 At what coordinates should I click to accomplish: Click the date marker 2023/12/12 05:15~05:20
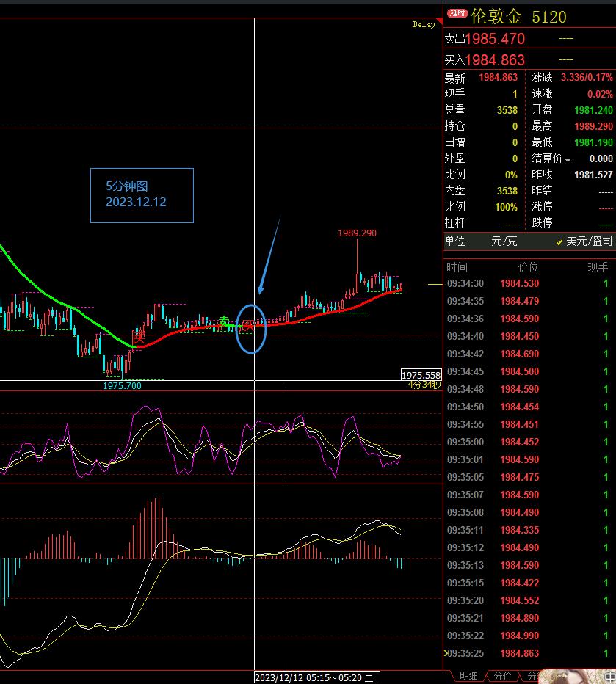click(x=314, y=677)
